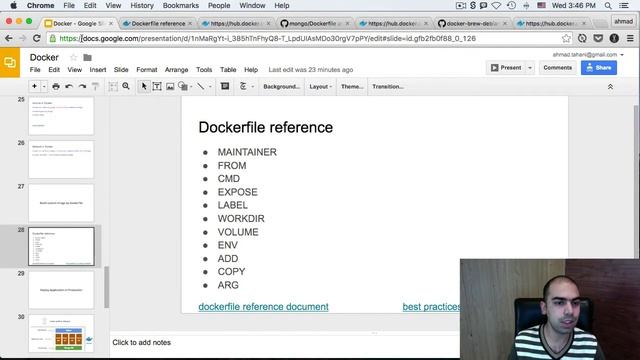The image size is (640, 360).
Task: Open the Tools menu
Action: (204, 70)
